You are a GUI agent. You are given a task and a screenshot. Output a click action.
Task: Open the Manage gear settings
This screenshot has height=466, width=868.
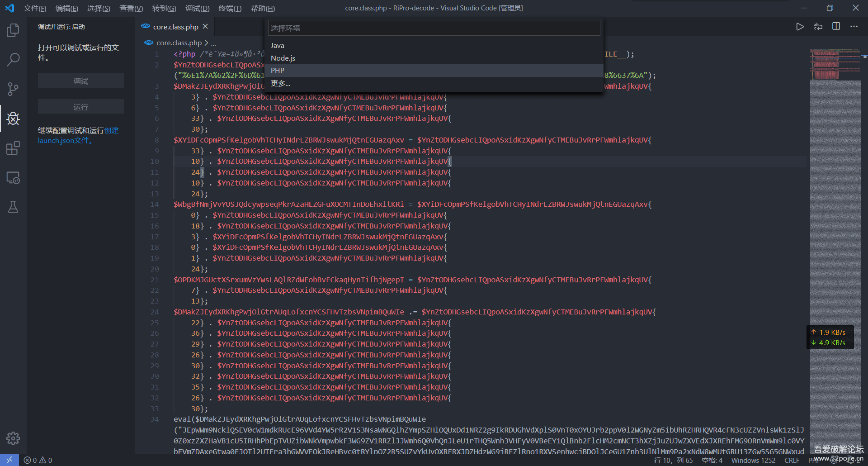pos(13,438)
